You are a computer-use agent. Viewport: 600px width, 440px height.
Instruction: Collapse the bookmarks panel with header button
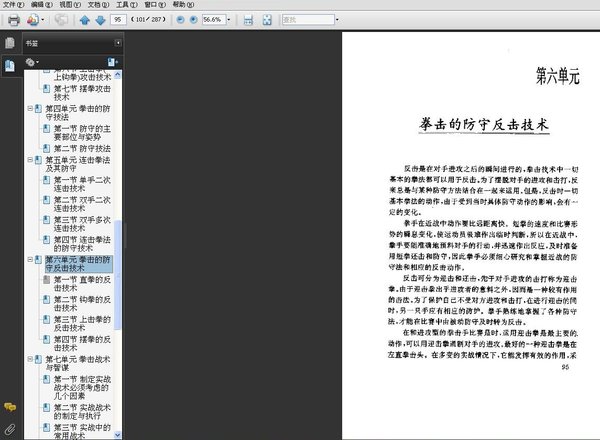[x=118, y=43]
